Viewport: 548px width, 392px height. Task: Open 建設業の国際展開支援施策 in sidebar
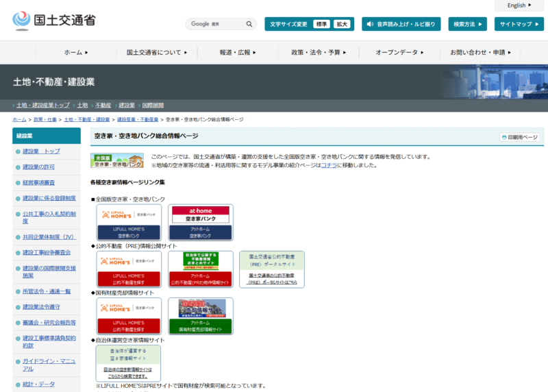point(49,271)
